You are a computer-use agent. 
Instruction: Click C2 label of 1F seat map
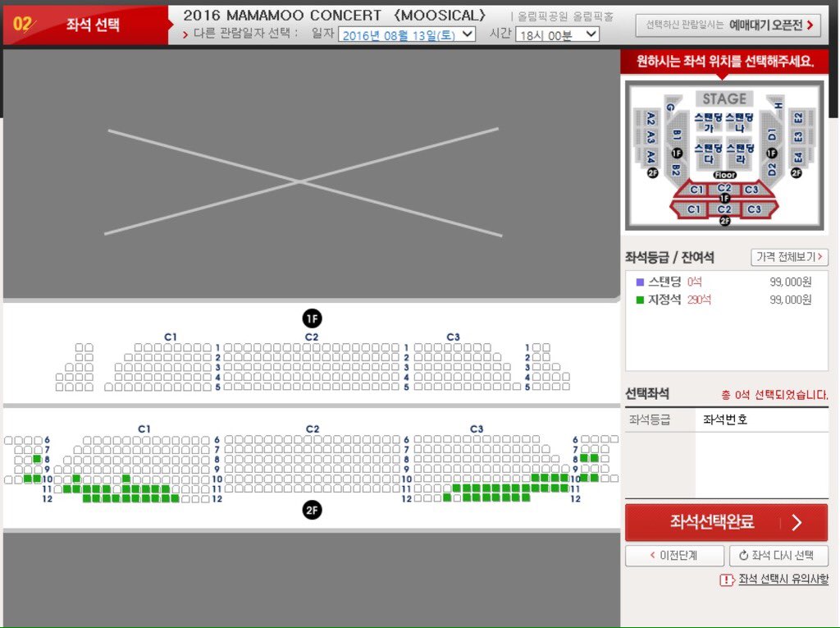(312, 337)
